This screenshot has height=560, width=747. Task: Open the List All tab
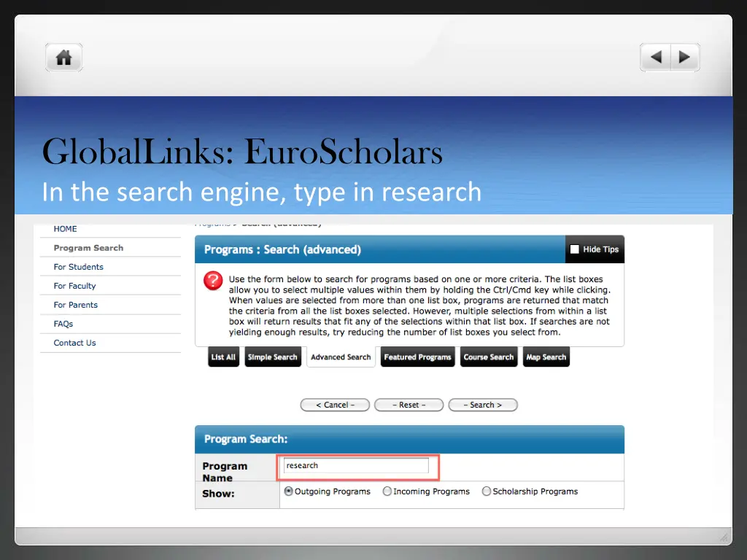point(223,357)
